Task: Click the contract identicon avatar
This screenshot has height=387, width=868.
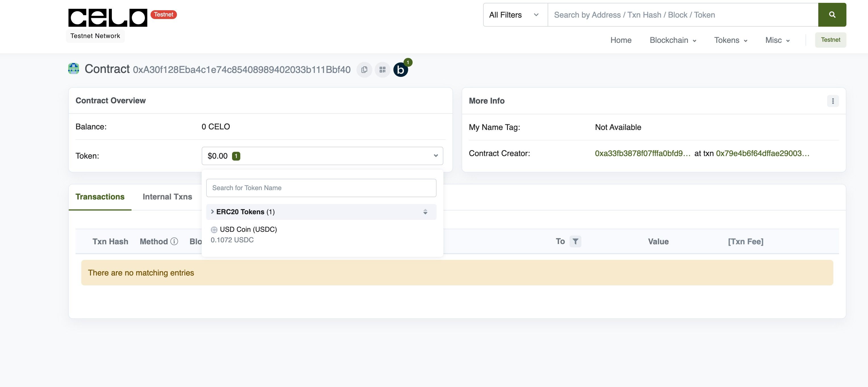Action: coord(74,68)
